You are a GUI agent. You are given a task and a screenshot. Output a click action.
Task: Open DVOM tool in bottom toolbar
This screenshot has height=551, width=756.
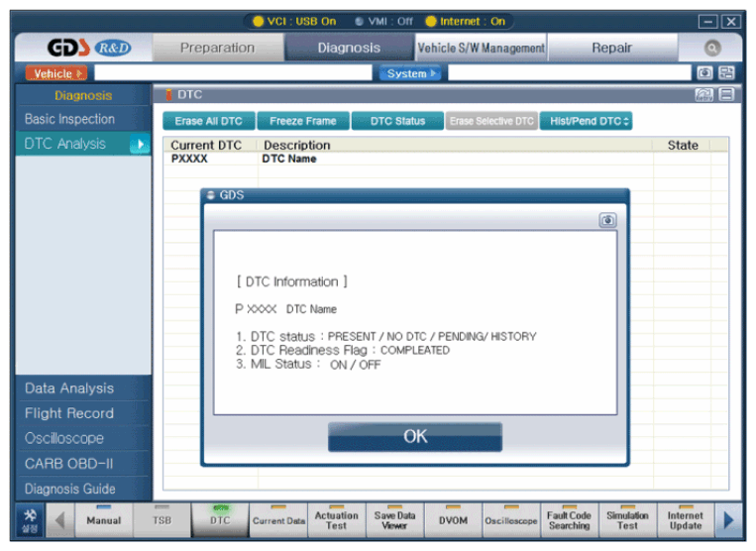(x=453, y=518)
